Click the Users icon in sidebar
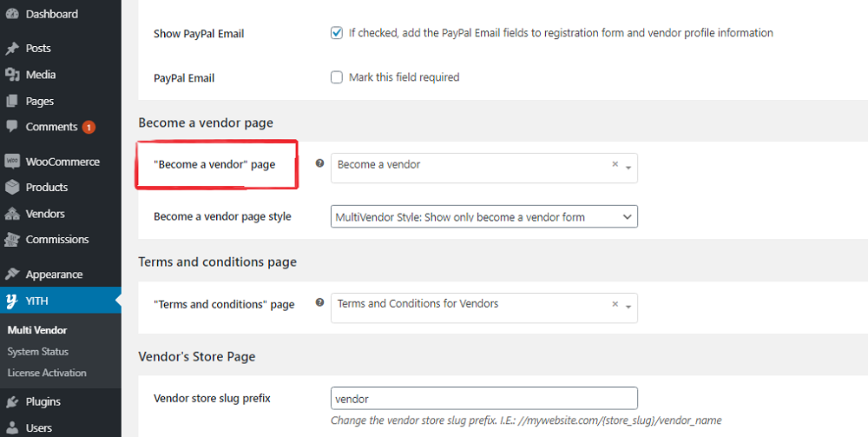 pyautogui.click(x=12, y=427)
